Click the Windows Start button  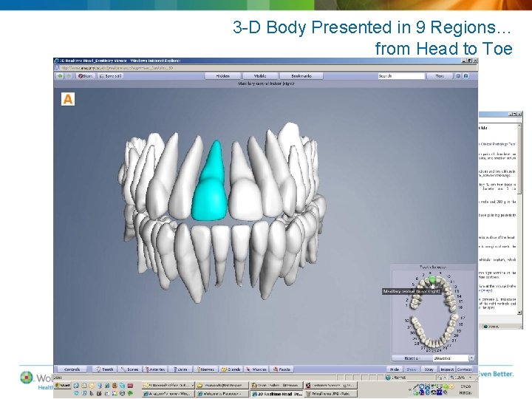(63, 386)
